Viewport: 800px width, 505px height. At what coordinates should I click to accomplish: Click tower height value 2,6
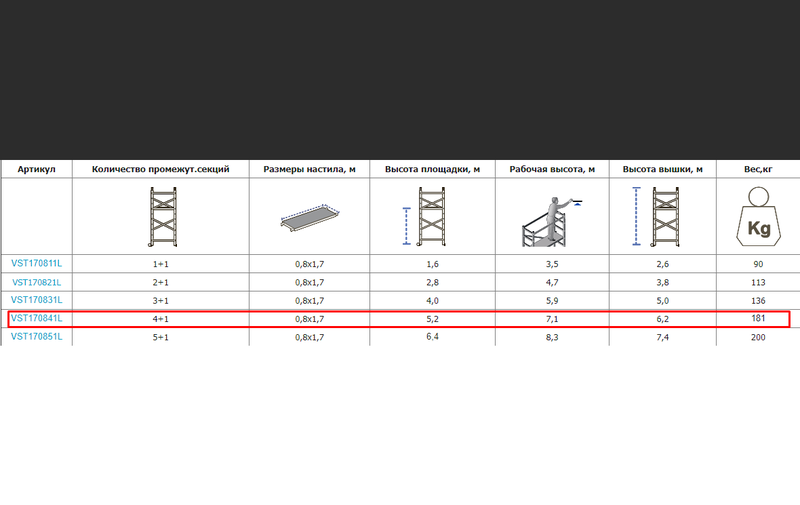point(662,264)
